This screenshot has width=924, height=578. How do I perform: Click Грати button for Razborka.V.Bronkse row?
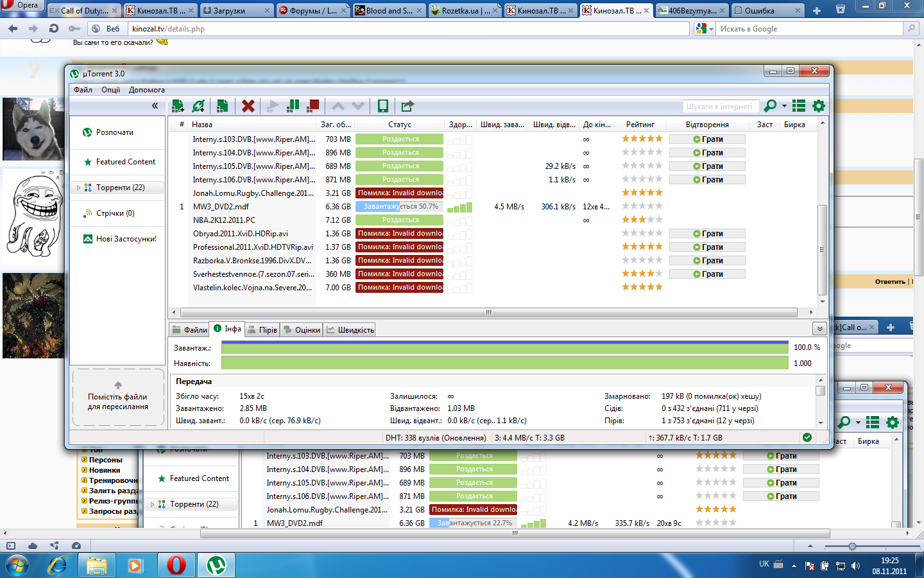pos(707,260)
